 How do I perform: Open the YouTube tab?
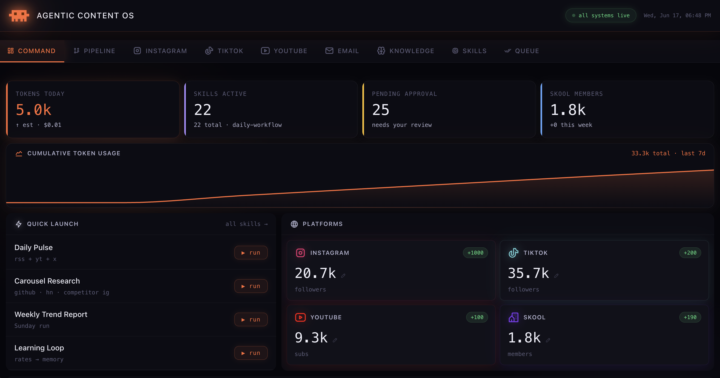point(284,51)
